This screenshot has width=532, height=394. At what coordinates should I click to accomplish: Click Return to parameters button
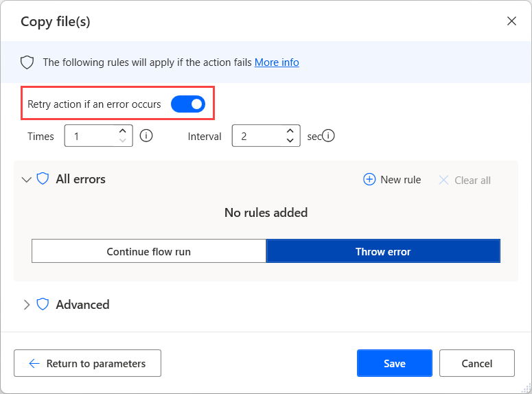(x=88, y=363)
